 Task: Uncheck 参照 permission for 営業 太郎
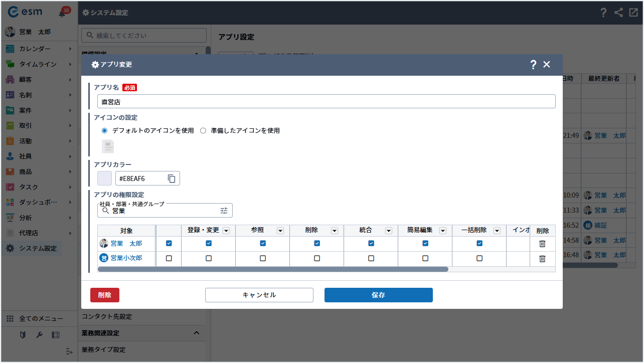pos(263,243)
